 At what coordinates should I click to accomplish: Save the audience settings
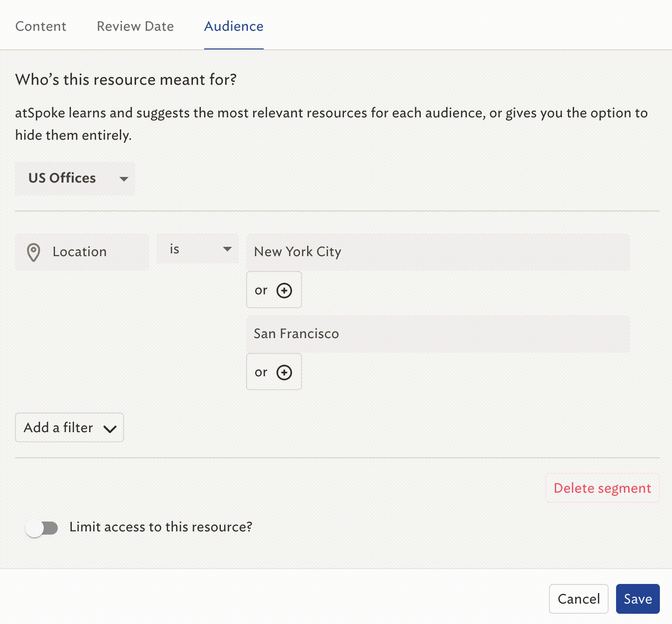(x=638, y=599)
